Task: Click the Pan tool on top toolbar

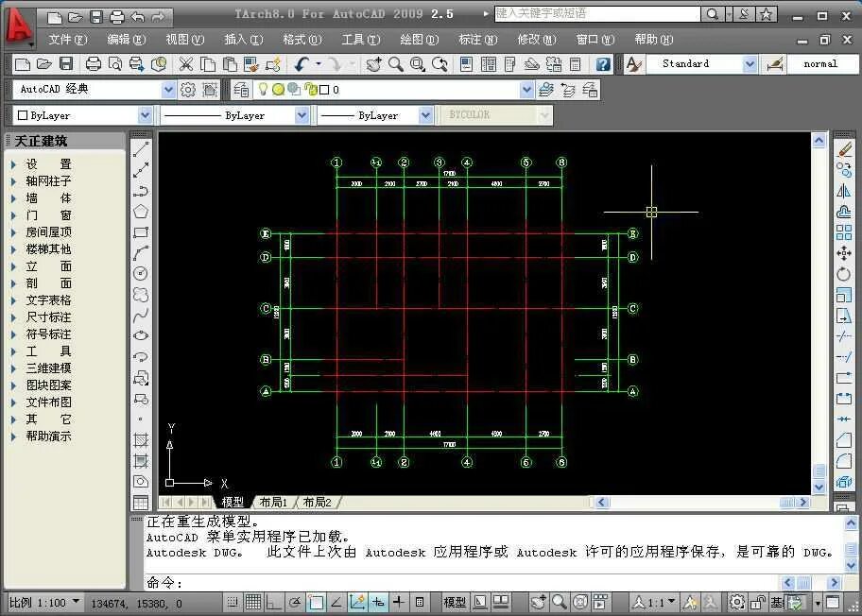Action: tap(375, 63)
